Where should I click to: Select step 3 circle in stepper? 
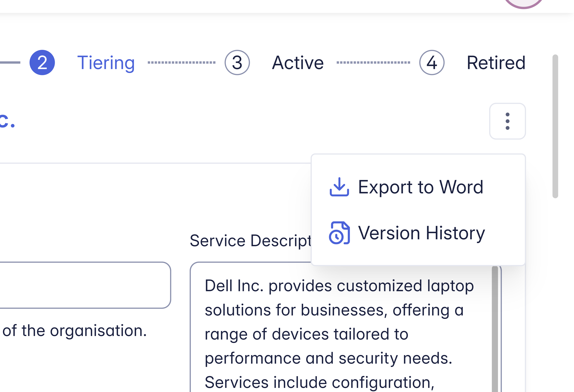click(237, 63)
